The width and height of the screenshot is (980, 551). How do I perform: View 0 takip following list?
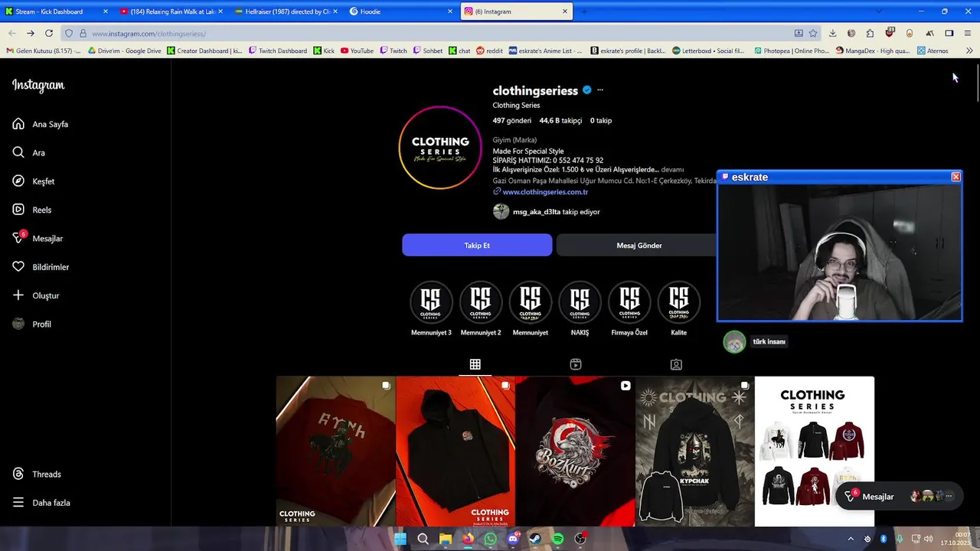pos(601,121)
